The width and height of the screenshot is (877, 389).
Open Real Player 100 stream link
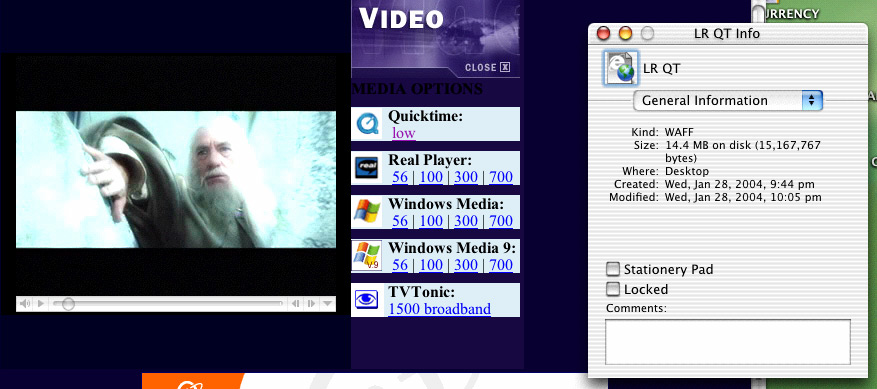tap(431, 177)
